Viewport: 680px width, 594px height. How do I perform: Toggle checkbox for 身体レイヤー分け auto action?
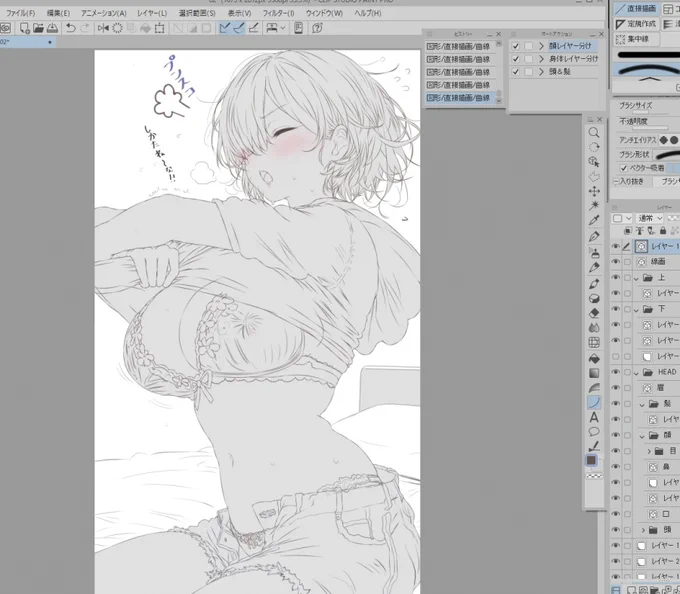coord(515,59)
